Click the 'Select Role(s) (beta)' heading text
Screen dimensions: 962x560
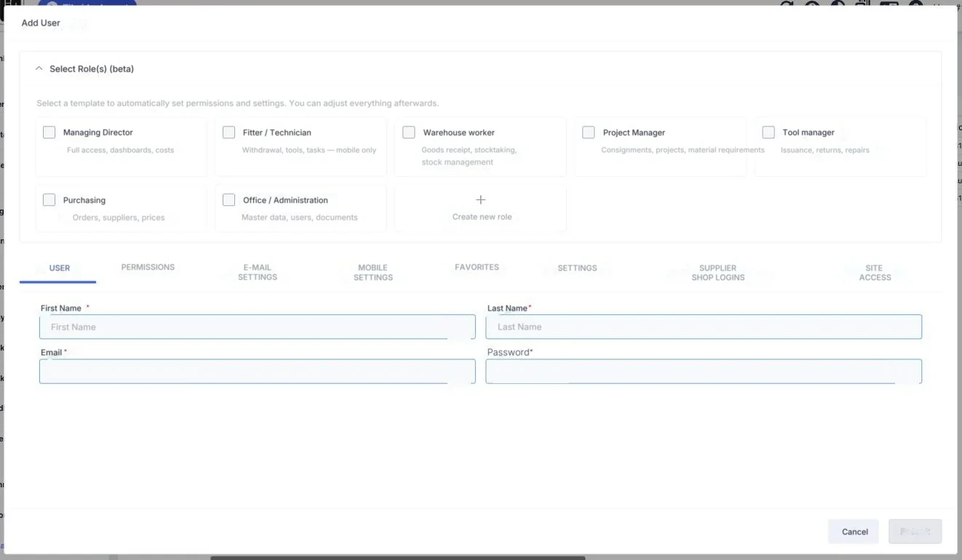(92, 69)
